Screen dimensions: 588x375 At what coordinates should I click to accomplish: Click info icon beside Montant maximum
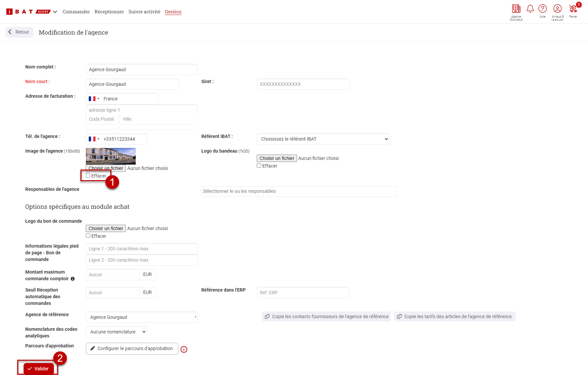73,279
